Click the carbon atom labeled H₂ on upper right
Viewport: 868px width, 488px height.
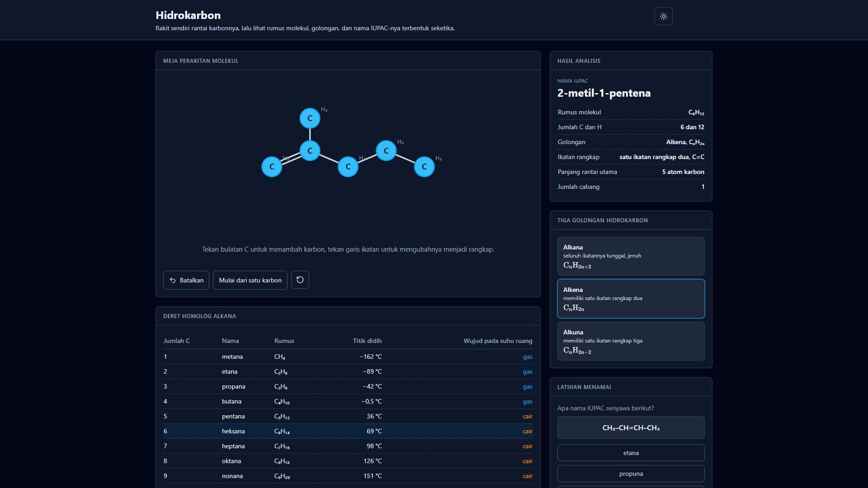pos(386,150)
